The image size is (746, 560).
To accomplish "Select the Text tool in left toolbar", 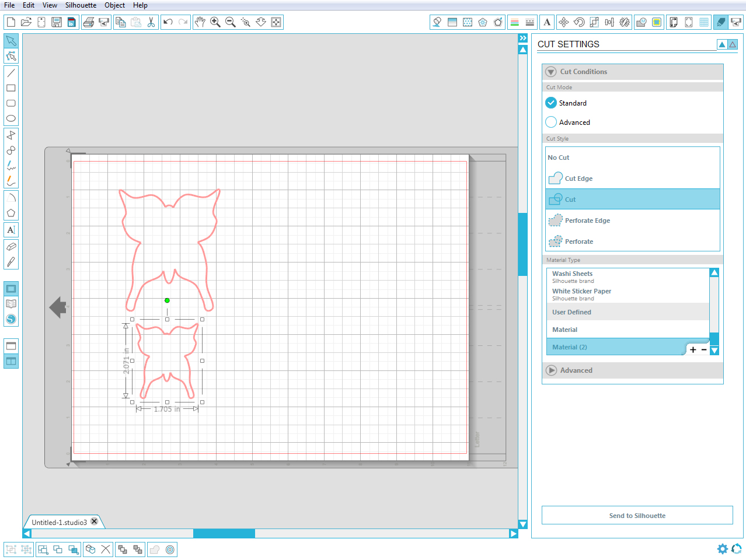I will click(x=11, y=230).
